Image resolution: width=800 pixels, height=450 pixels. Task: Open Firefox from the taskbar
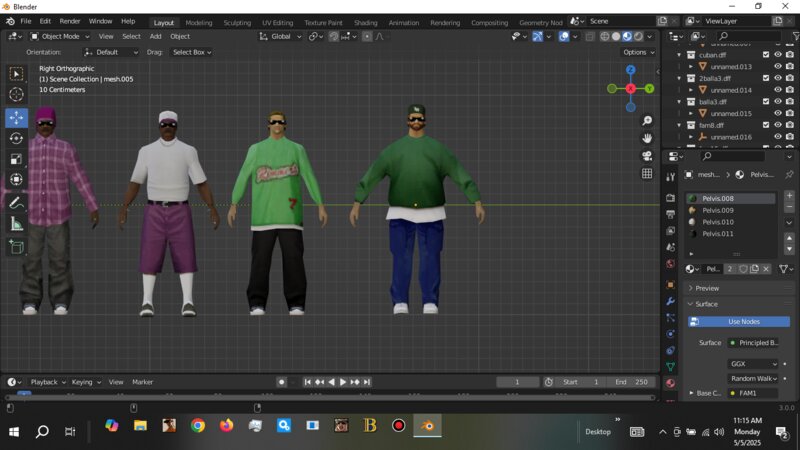coord(227,426)
